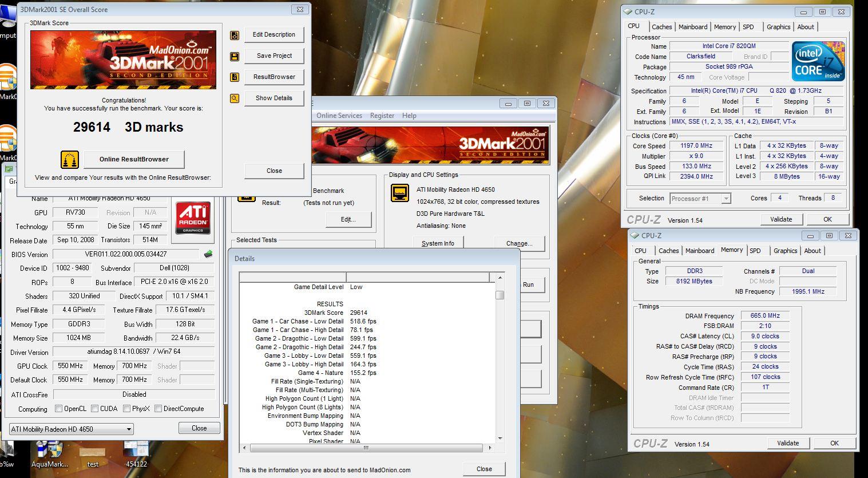
Task: Click the Save Project floppy disk icon
Action: 235,56
